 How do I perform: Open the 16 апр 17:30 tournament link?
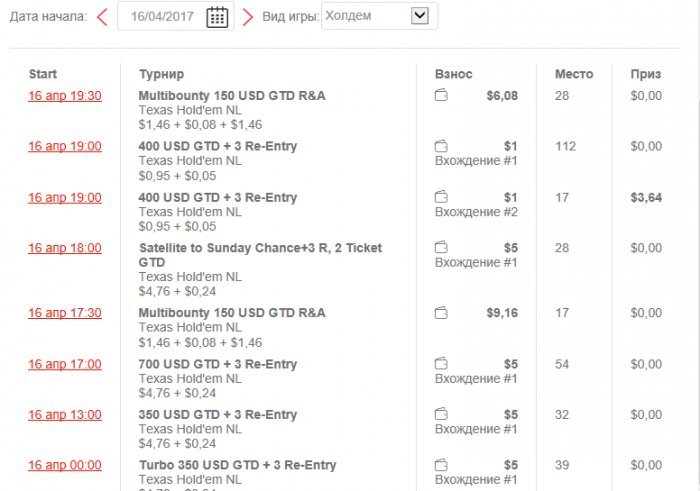click(65, 313)
